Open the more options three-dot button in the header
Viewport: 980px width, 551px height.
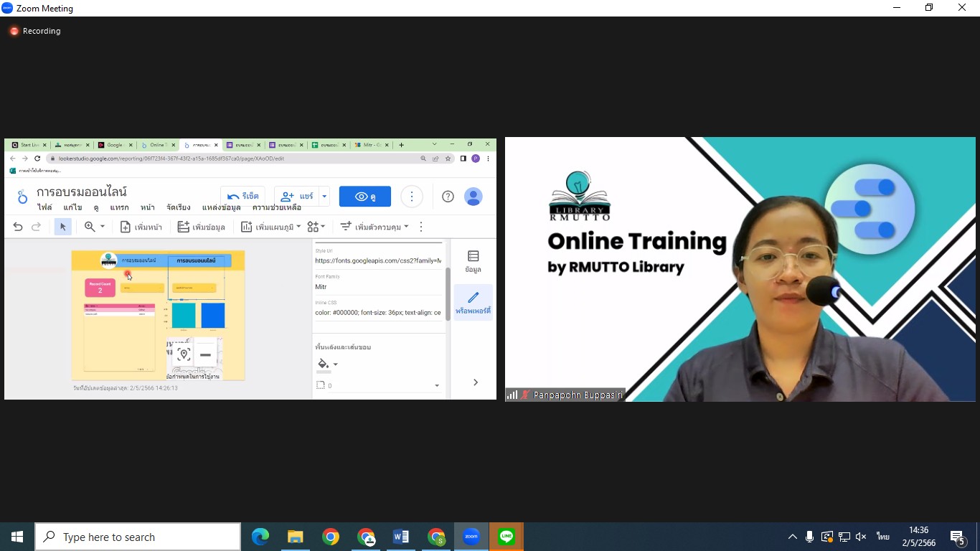click(x=412, y=197)
